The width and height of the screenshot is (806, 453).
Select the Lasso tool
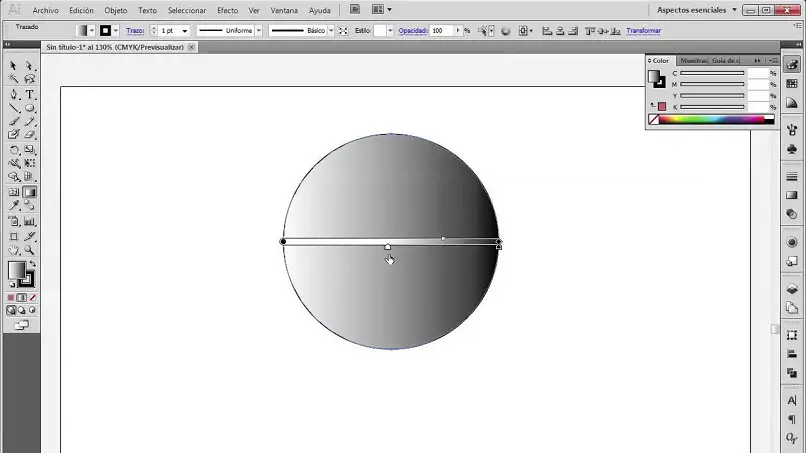click(x=29, y=79)
